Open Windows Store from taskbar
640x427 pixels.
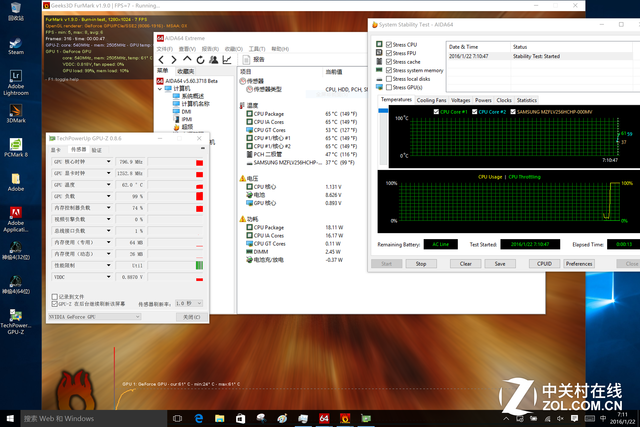click(x=240, y=418)
